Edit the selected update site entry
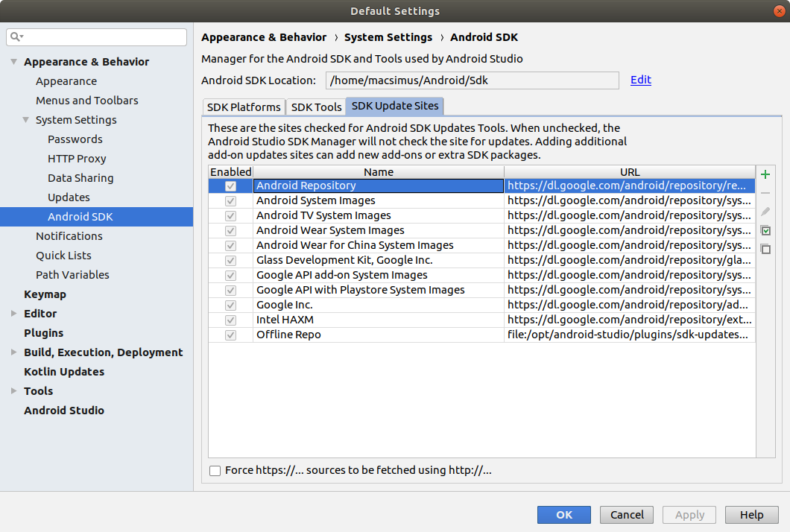 click(x=765, y=212)
